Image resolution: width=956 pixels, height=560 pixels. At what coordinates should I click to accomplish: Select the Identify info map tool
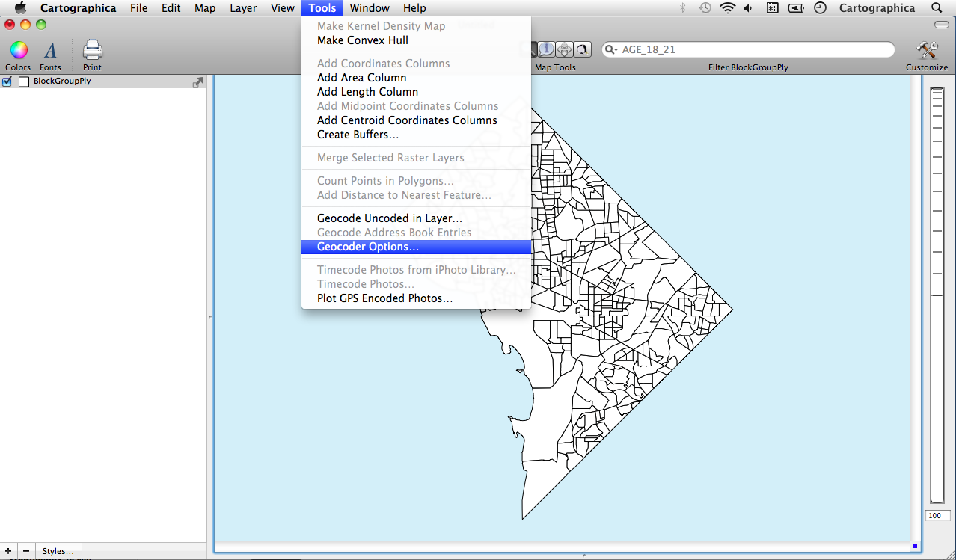coord(547,49)
